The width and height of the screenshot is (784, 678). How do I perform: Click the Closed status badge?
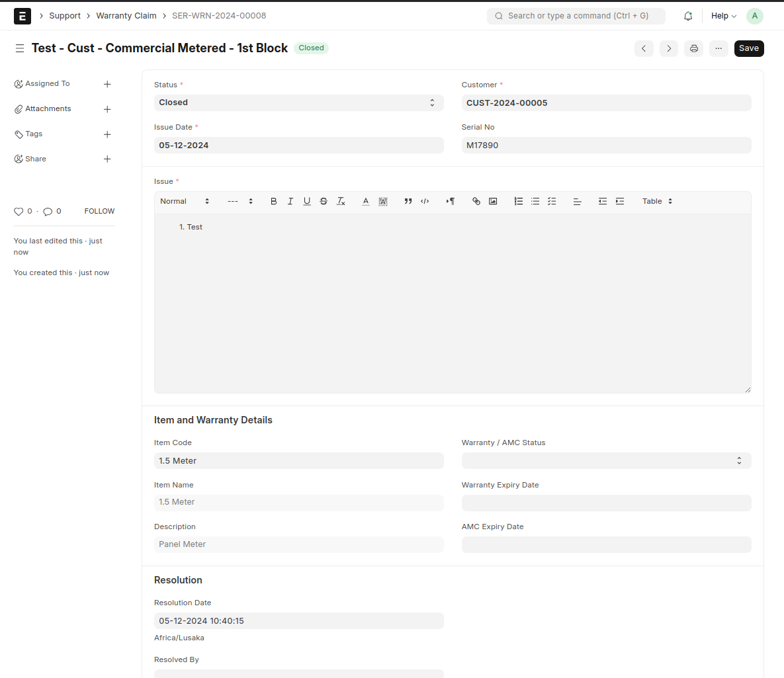point(311,48)
